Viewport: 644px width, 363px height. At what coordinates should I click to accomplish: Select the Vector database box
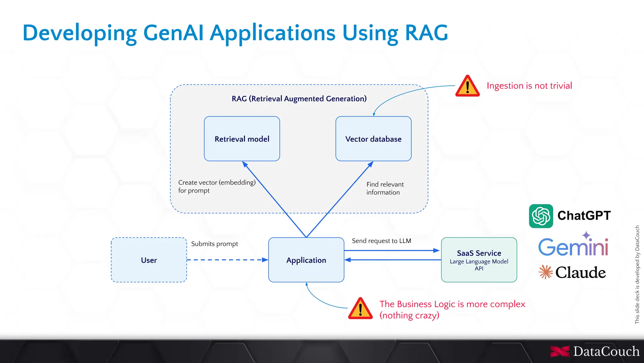[x=373, y=139]
